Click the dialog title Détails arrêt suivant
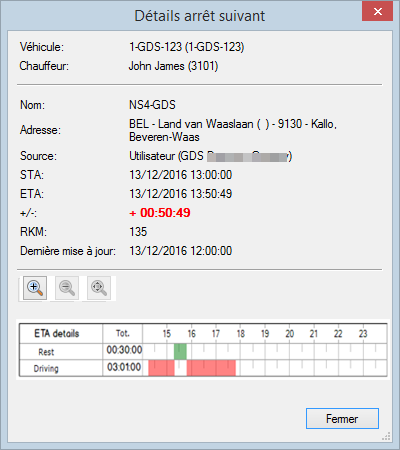 coord(200,16)
